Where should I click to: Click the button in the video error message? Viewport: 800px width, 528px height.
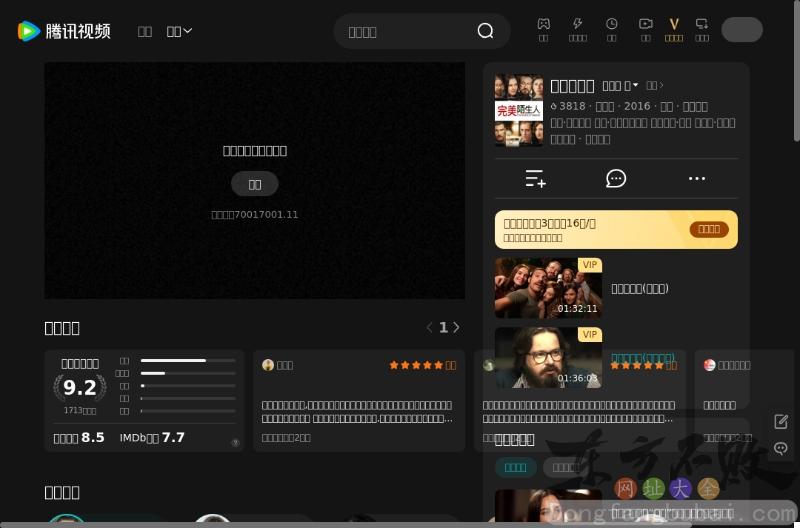[x=255, y=184]
